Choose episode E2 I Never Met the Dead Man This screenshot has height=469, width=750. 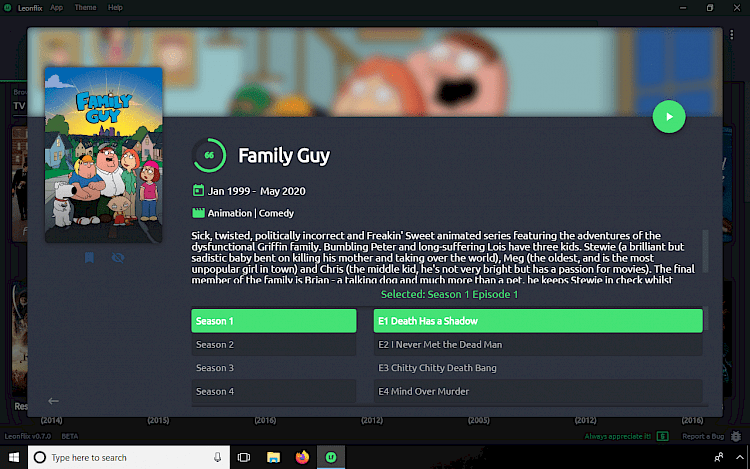[538, 344]
